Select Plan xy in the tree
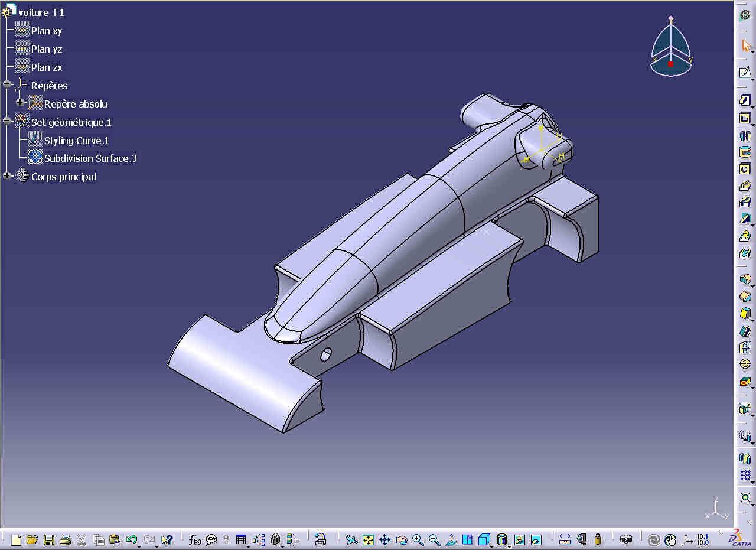This screenshot has height=550, width=756. click(47, 31)
